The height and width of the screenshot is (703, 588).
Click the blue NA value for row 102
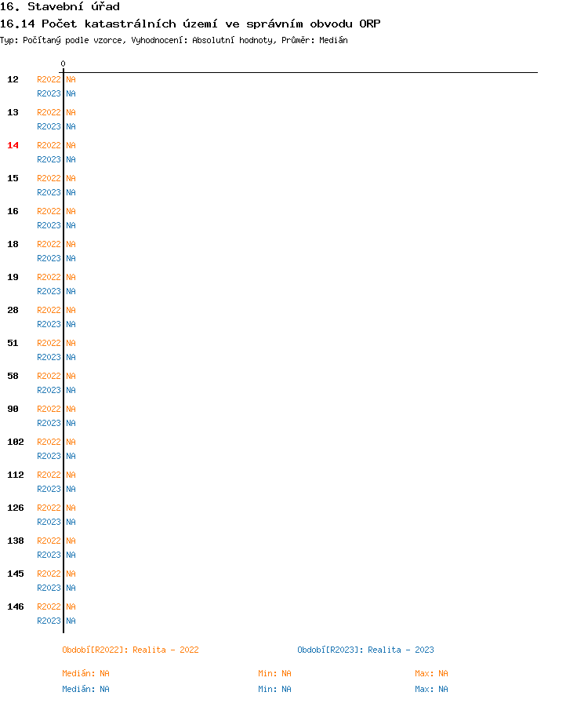pyautogui.click(x=71, y=456)
